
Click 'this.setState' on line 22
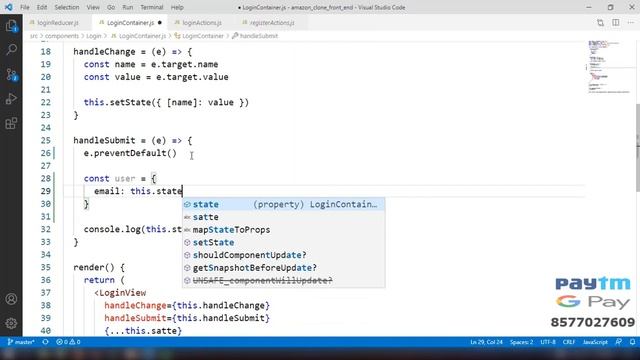[x=117, y=102]
